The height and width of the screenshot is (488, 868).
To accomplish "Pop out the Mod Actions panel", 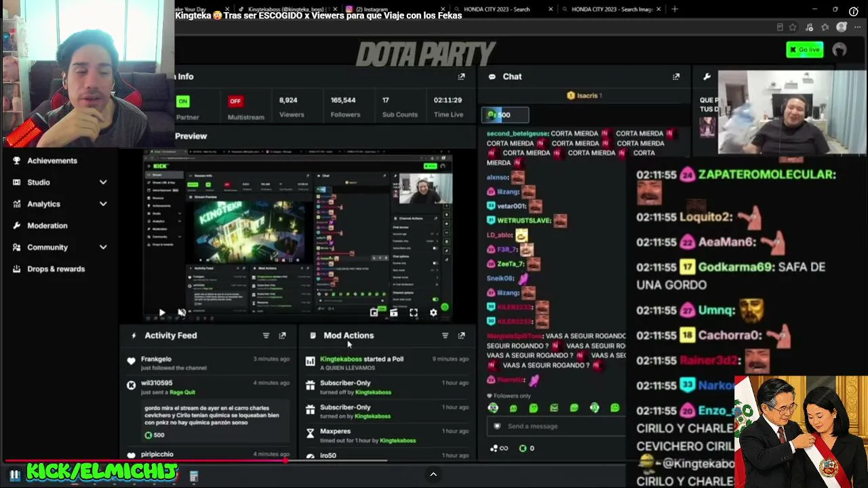I will click(x=461, y=335).
